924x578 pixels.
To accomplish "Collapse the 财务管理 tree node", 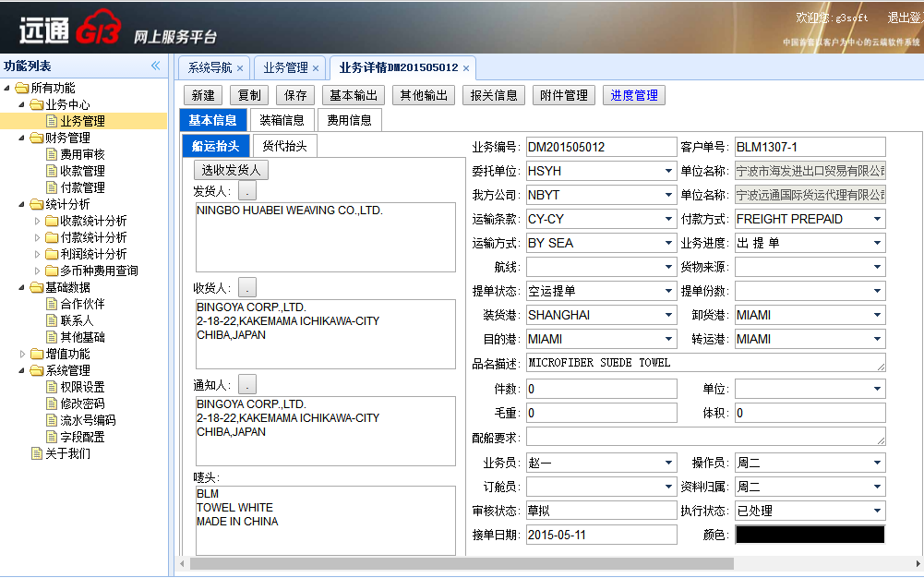I will [22, 138].
